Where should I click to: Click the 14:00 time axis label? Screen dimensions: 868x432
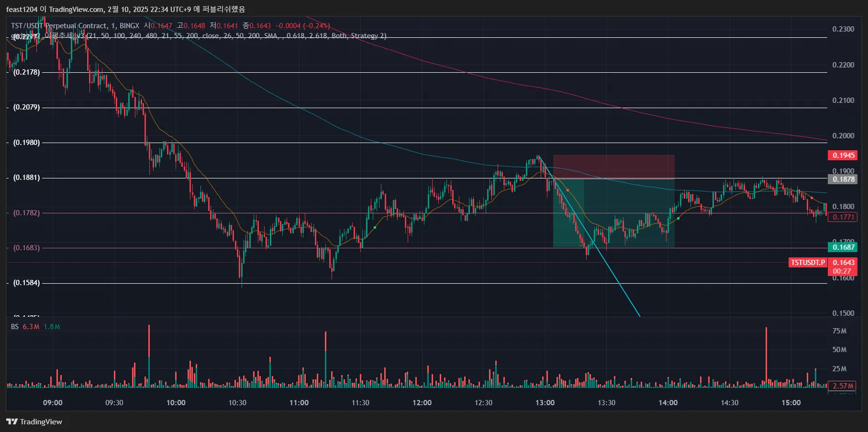pos(668,403)
